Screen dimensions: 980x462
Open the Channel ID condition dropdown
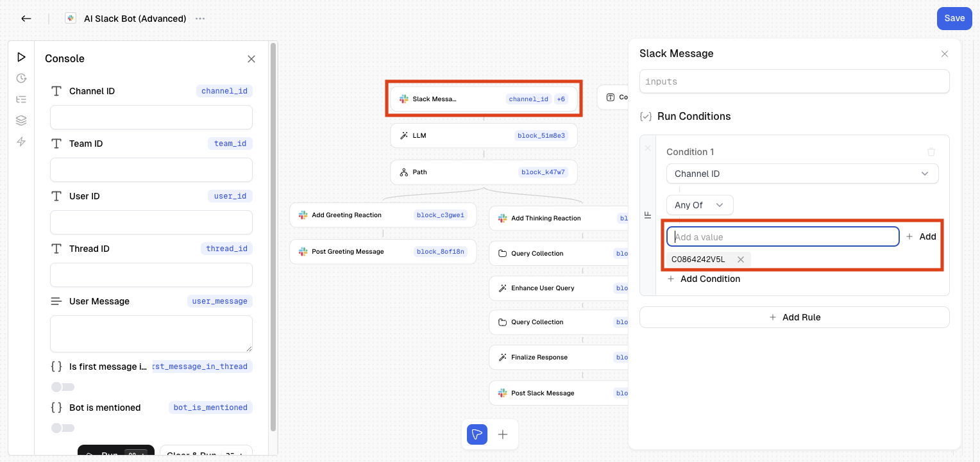click(x=802, y=174)
